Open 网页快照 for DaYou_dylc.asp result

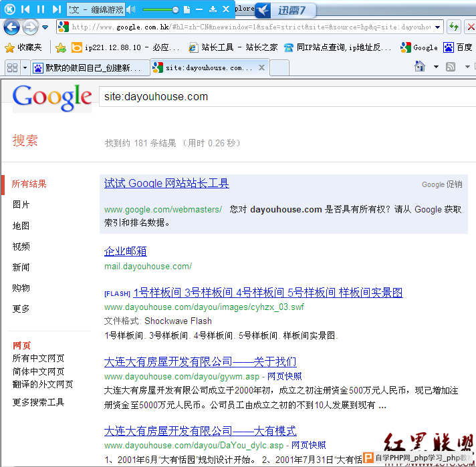pyautogui.click(x=308, y=446)
